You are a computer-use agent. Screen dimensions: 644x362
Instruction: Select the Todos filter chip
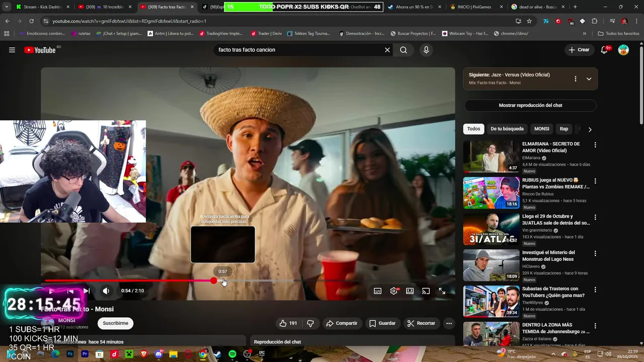473,129
